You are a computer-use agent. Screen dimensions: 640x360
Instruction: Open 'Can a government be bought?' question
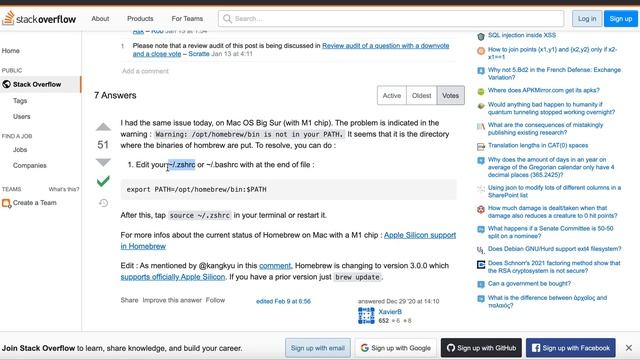(x=529, y=283)
